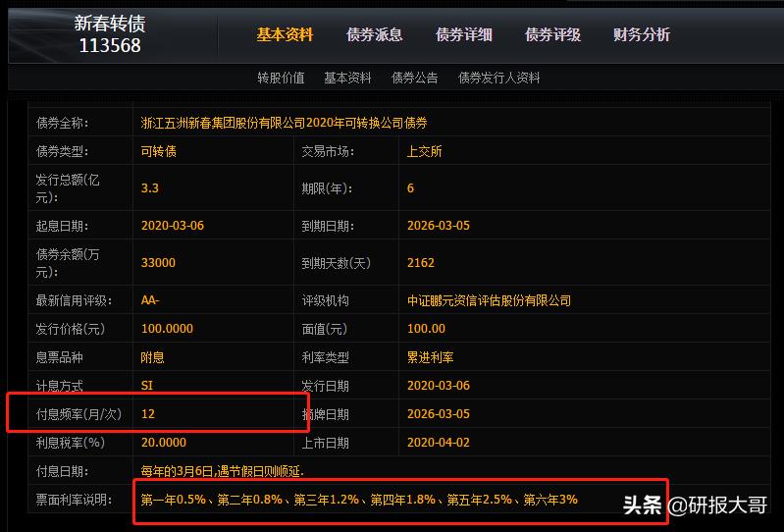Select the 可转债 bond type value
784x532 pixels.
pyautogui.click(x=159, y=152)
